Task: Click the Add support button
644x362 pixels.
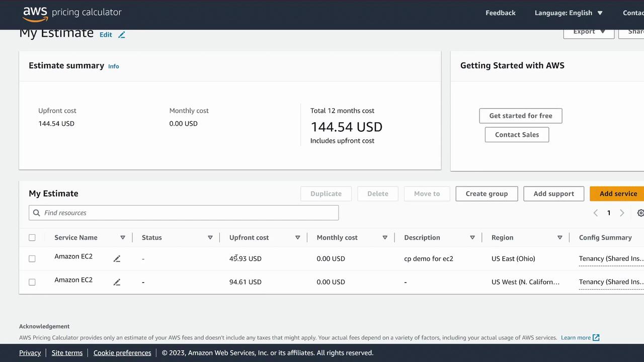Action: coord(553,194)
